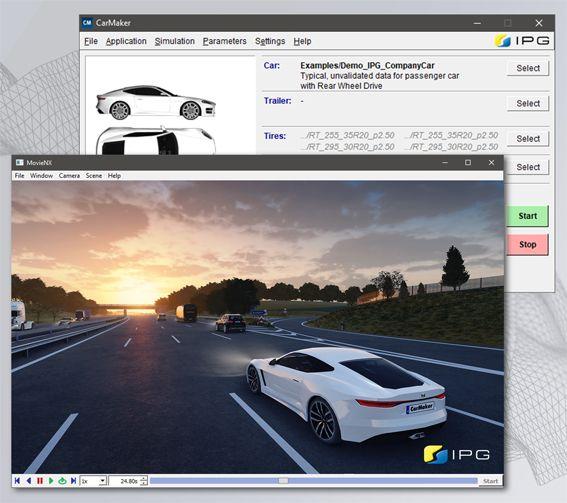Viewport: 567px width, 503px height.
Task: Open the Scene menu in MovieNX
Action: point(94,175)
